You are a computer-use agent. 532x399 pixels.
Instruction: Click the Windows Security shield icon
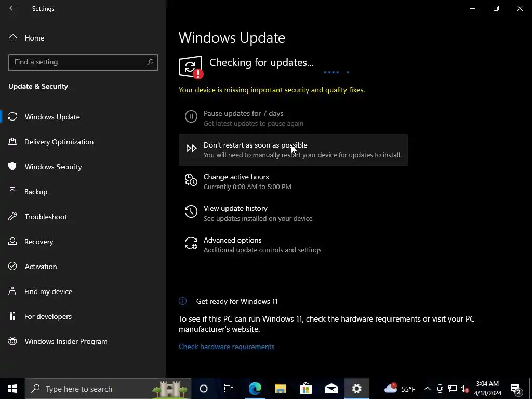[12, 166]
